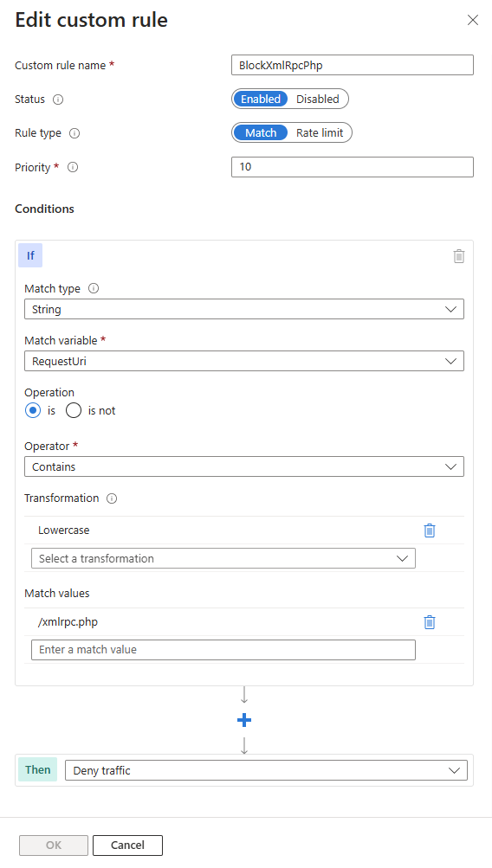Close the Edit custom rule pane
The image size is (492, 868).
[x=473, y=21]
